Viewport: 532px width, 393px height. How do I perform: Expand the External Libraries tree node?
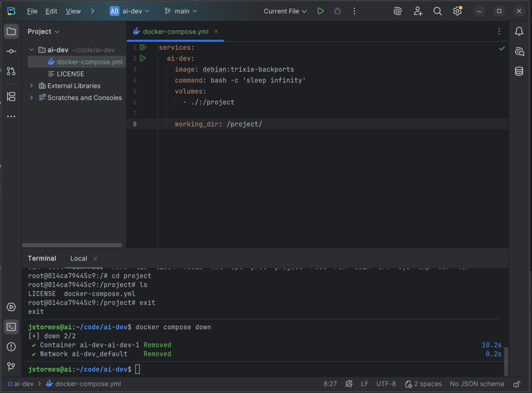click(x=32, y=86)
